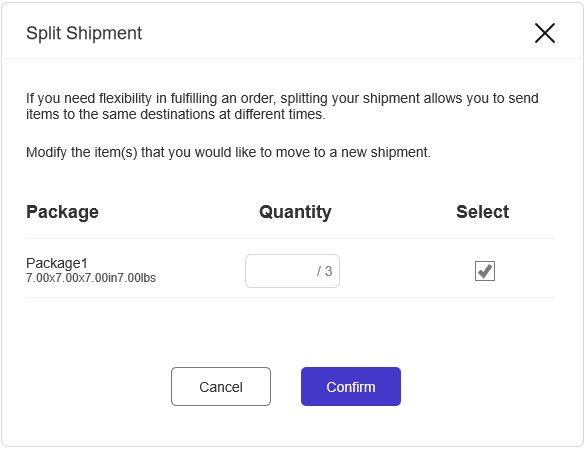
Task: Focus the Package1 quantity input field
Action: (x=292, y=271)
